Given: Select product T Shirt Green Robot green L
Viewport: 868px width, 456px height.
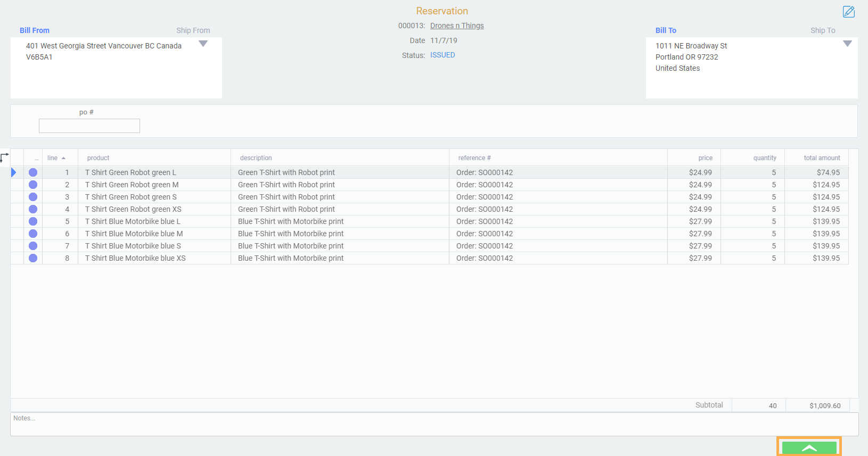Looking at the screenshot, I should [x=130, y=172].
